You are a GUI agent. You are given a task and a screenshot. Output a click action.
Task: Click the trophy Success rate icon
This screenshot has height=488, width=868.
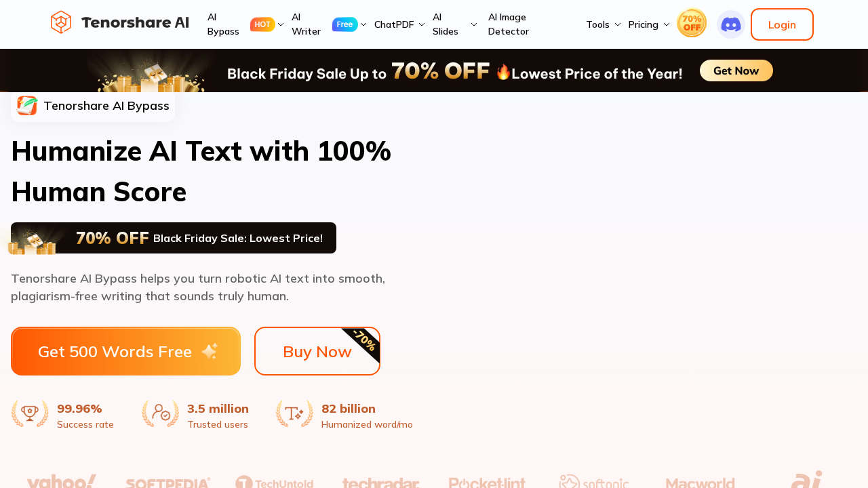30,413
